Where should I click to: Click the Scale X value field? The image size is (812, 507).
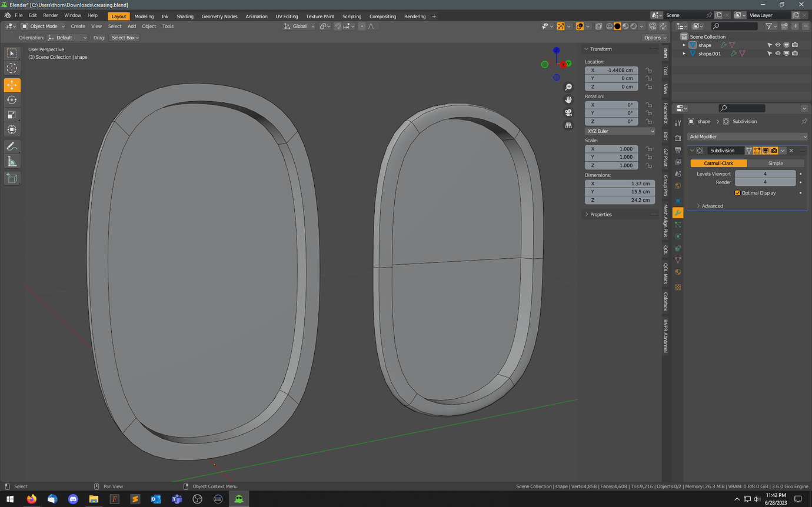[611, 149]
